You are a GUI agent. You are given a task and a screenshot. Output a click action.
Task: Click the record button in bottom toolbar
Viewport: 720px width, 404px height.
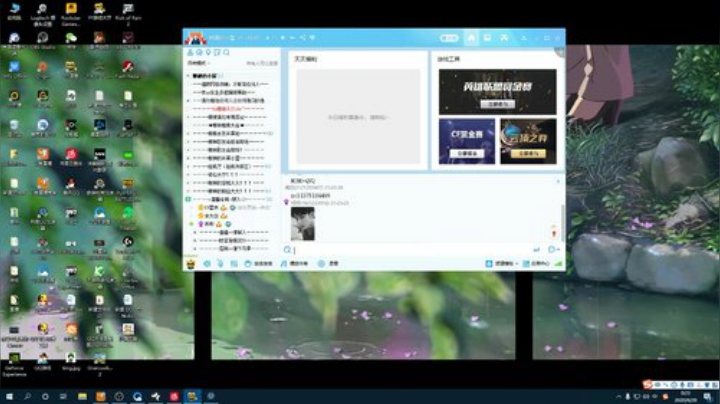click(328, 264)
